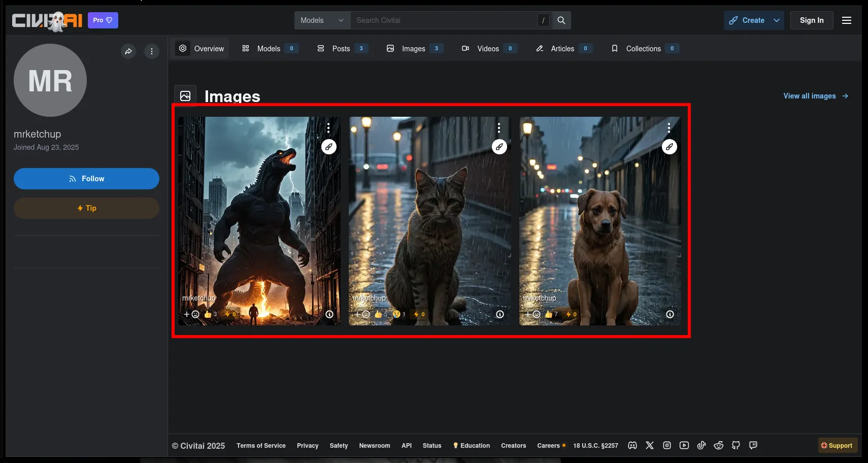Open three-dot menu on cat image

pos(499,127)
